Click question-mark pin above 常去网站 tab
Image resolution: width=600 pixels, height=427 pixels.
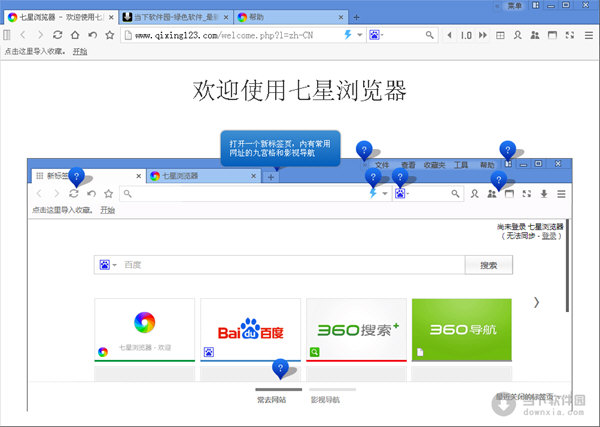[x=280, y=368]
